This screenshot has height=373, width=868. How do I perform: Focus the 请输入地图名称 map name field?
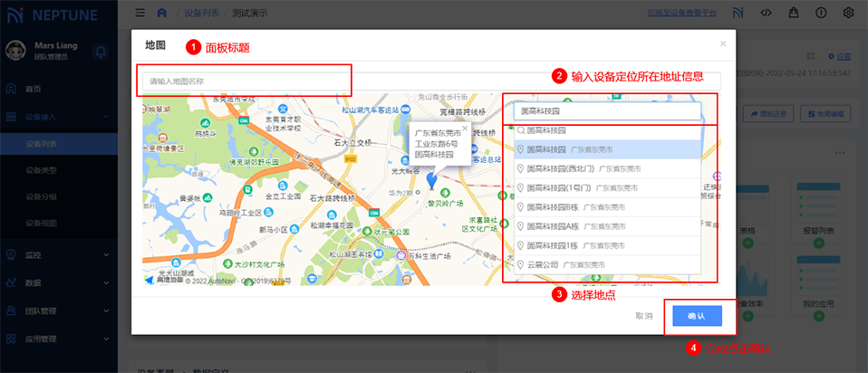pyautogui.click(x=431, y=81)
